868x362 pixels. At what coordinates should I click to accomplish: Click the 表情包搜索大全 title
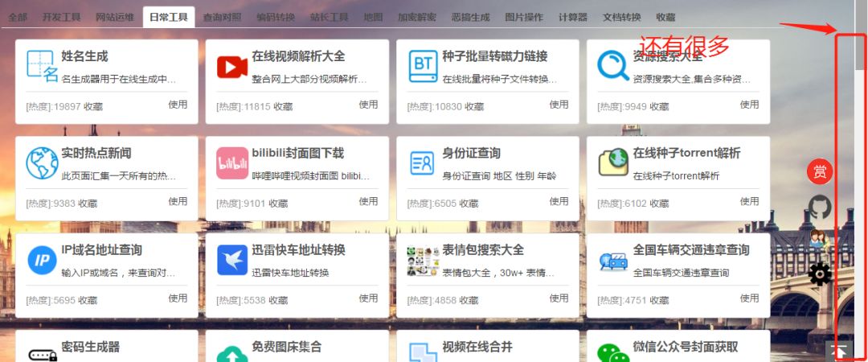[483, 250]
